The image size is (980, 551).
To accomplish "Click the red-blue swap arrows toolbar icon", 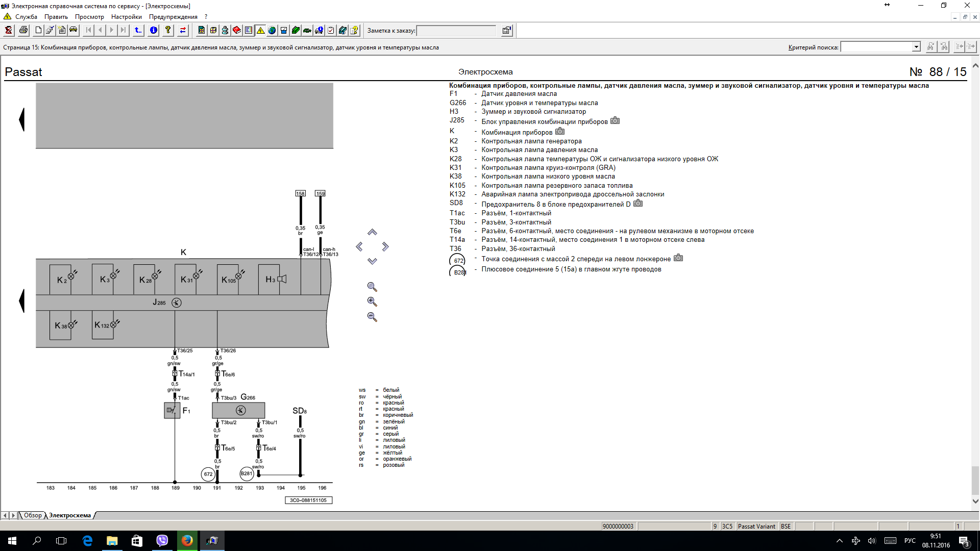I will coord(183,30).
